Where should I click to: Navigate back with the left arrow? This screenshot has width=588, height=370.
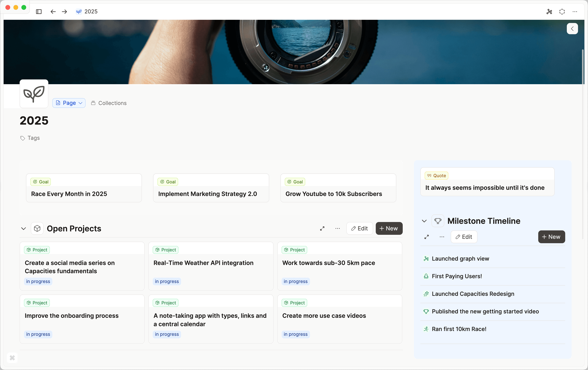[53, 11]
